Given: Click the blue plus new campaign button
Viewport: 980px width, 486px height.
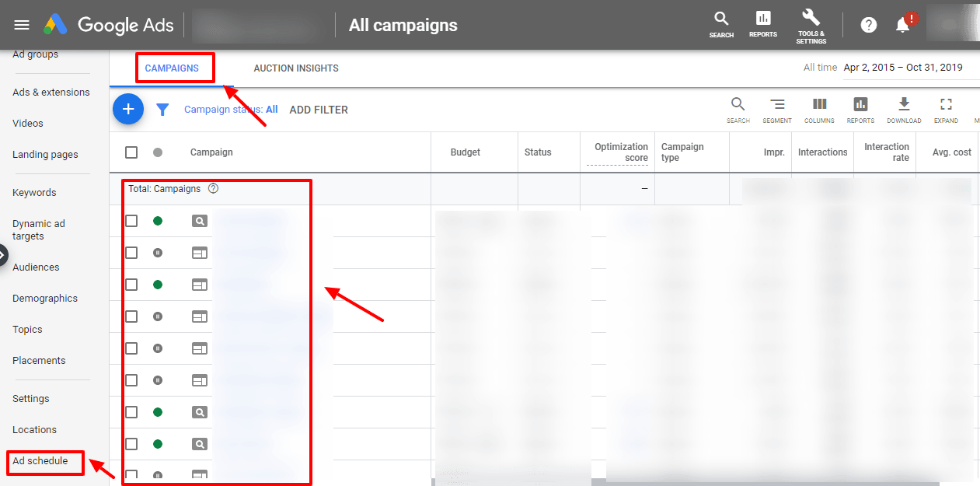Looking at the screenshot, I should click(128, 110).
